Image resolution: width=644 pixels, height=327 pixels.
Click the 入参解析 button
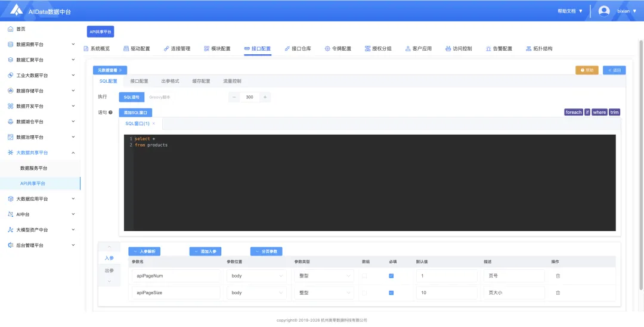(x=144, y=251)
